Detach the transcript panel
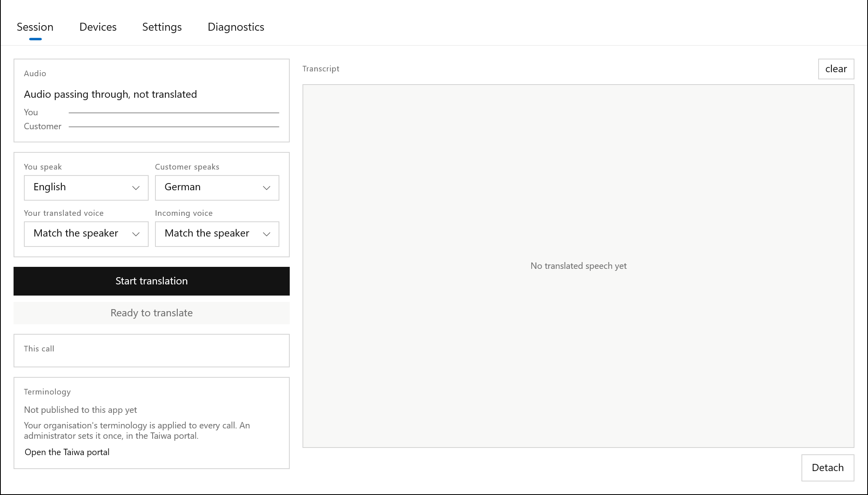The height and width of the screenshot is (495, 868). pyautogui.click(x=828, y=468)
